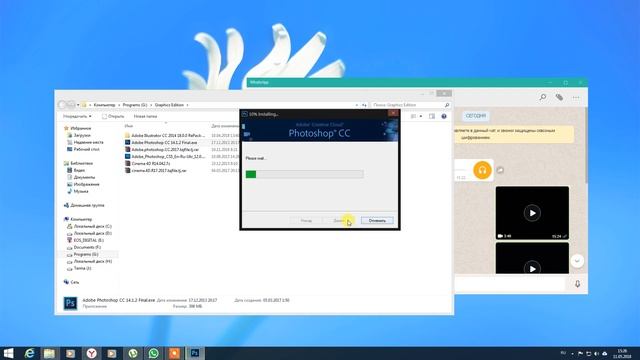Open the Упорядочить dropdown menu

click(77, 116)
